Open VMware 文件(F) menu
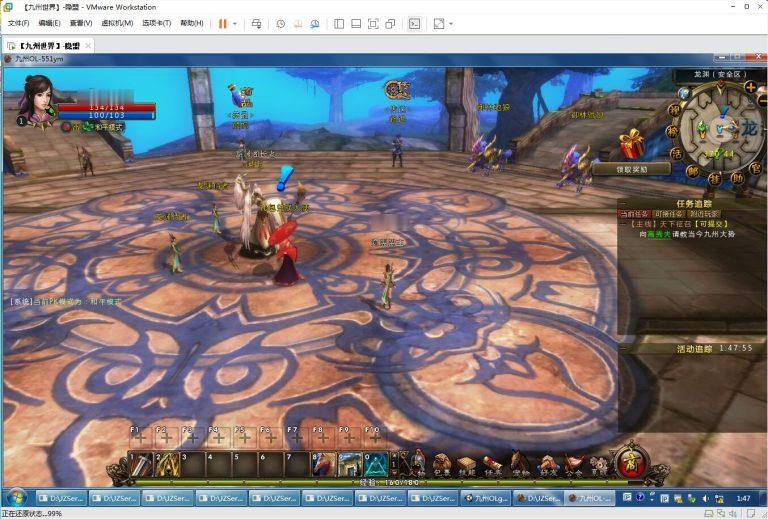 pyautogui.click(x=19, y=23)
